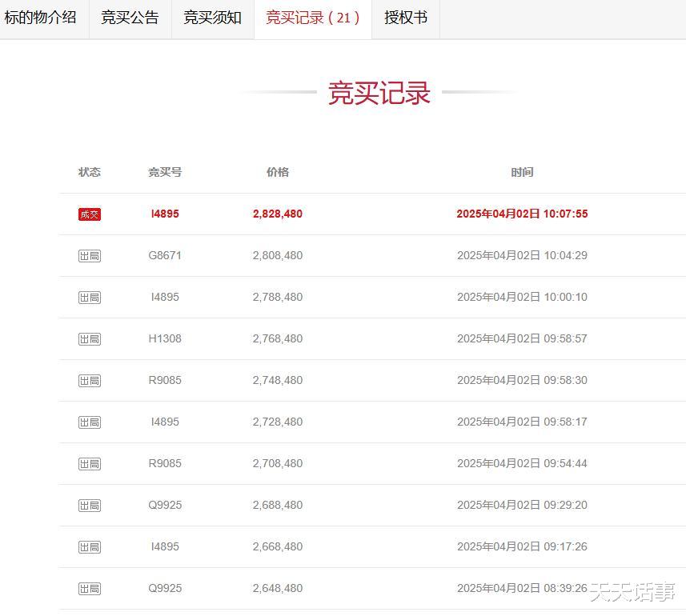Click the 出局 badge in the H1308 row
The image size is (686, 616).
tap(90, 339)
